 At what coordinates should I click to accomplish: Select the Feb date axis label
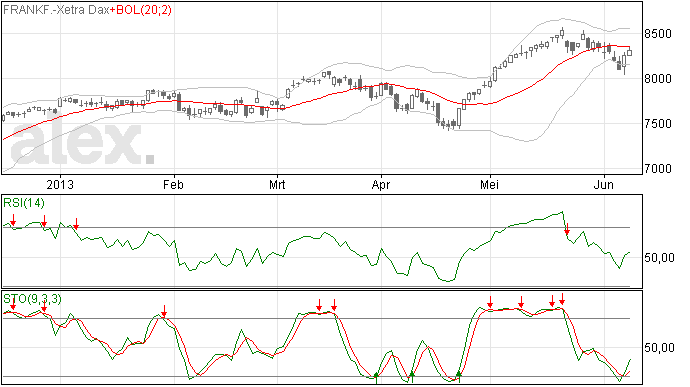click(173, 184)
